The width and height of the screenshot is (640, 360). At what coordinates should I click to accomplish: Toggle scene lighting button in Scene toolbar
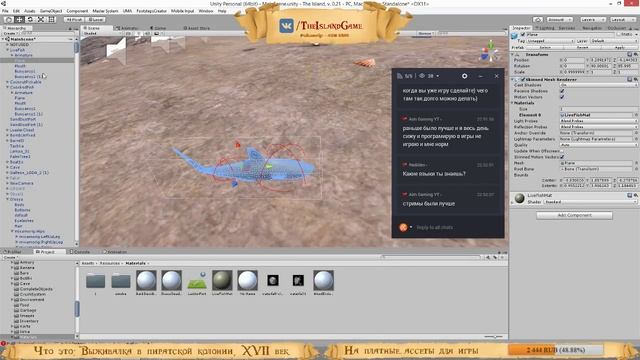140,33
